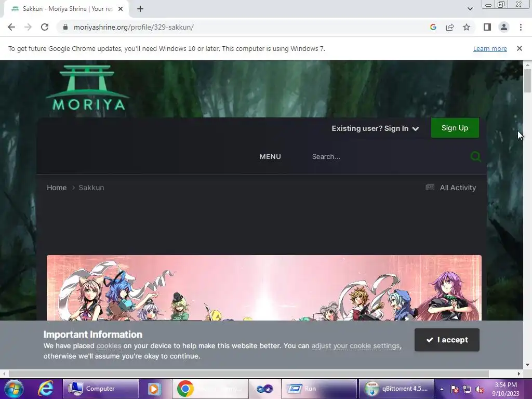Open the Windows Start button

(14, 389)
